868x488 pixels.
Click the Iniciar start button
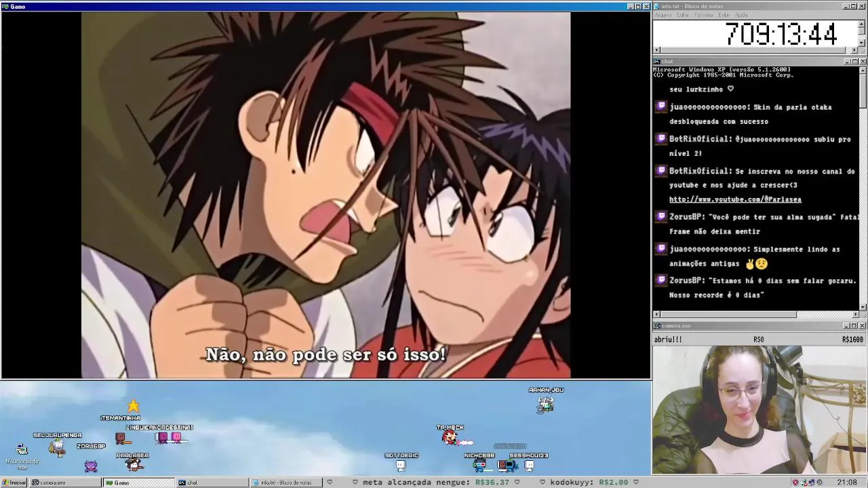(x=14, y=483)
